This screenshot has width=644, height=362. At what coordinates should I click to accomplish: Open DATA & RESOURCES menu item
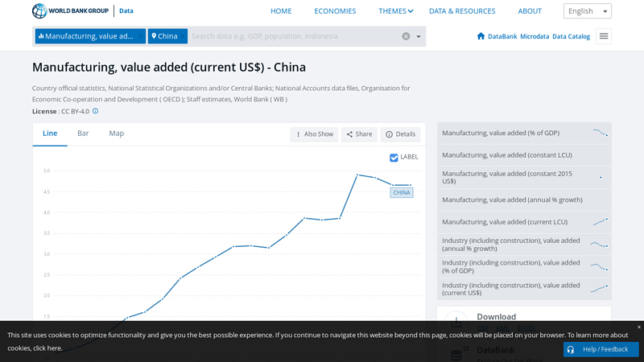[462, 11]
